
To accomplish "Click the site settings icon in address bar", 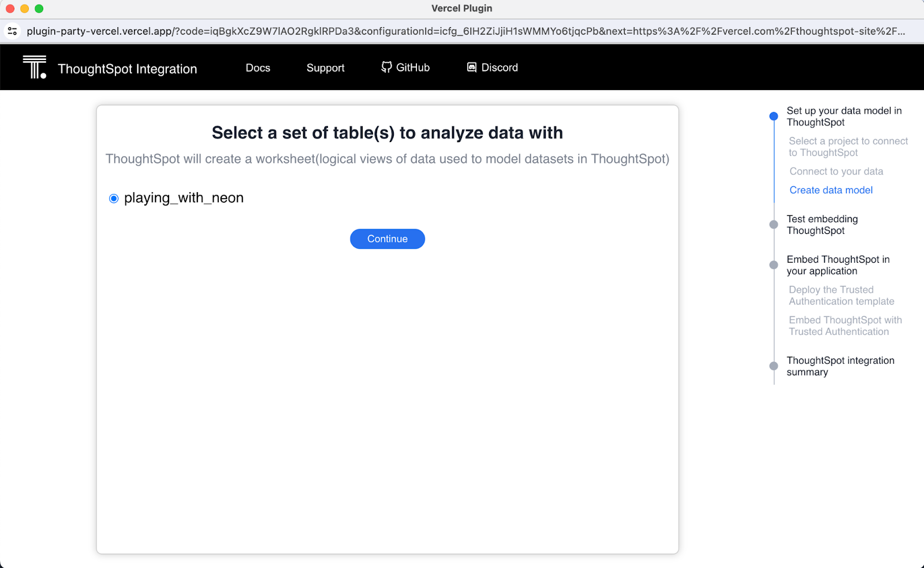I will click(12, 31).
